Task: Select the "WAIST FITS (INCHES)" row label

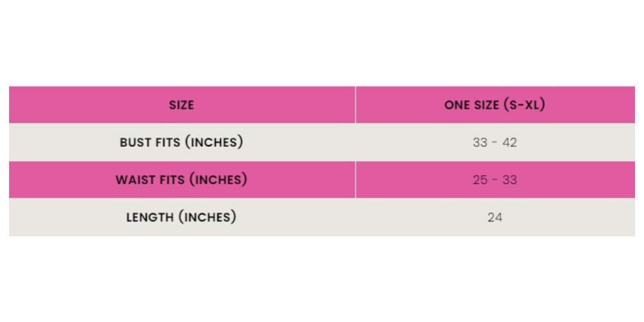Action: pyautogui.click(x=181, y=180)
